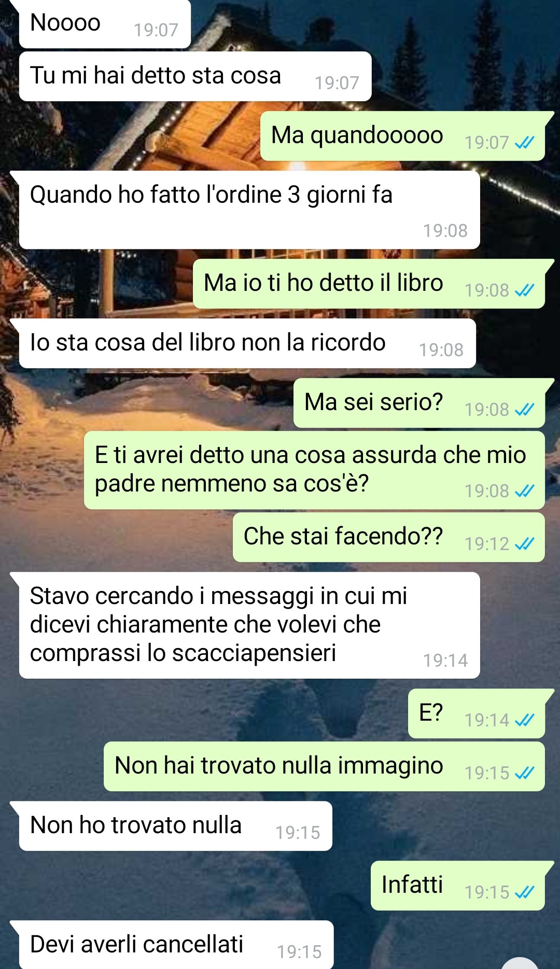
Task: Tap ticks on 'Non hai trovato nulla immagino'
Action: 524,773
